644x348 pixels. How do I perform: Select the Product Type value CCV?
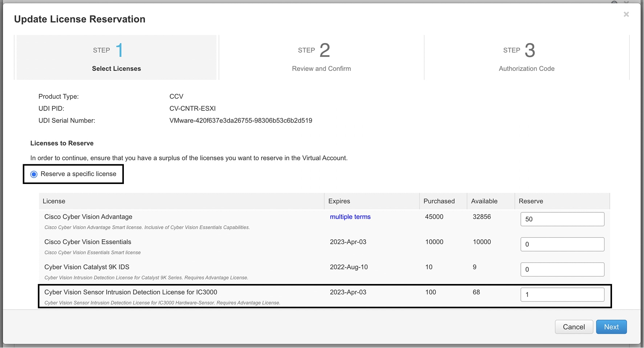click(176, 96)
